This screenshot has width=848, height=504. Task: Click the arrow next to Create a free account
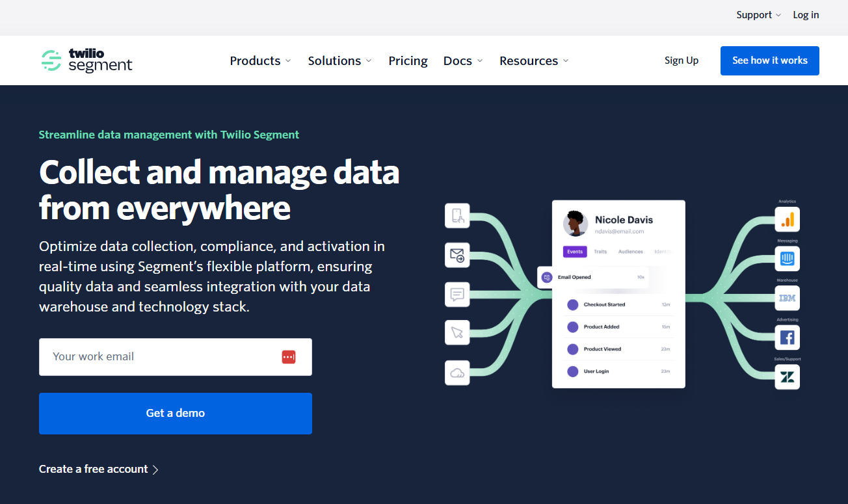155,470
